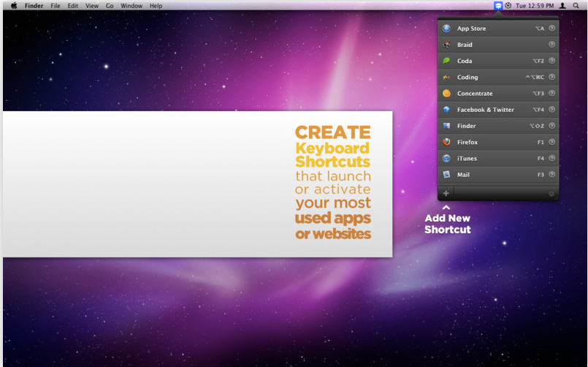Click the user account menu bar icon

562,6
